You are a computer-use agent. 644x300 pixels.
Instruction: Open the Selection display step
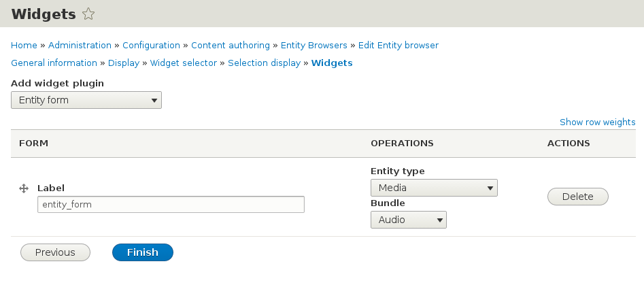[264, 63]
